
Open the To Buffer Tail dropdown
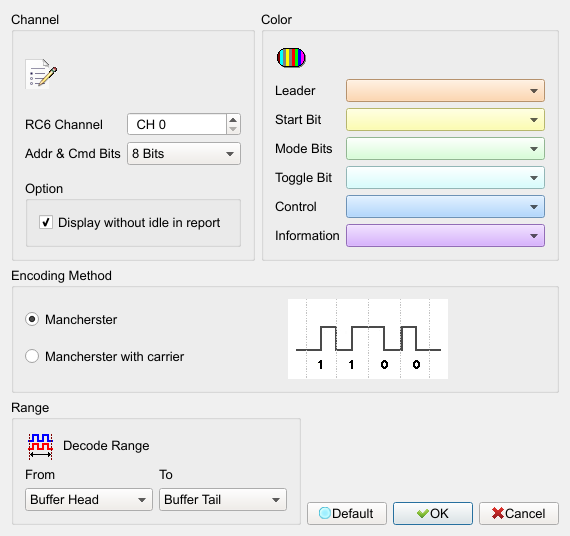[223, 500]
